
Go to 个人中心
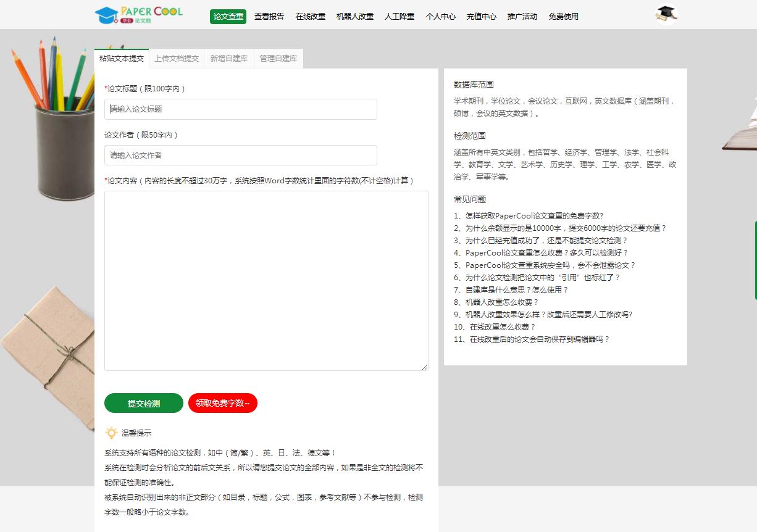click(440, 17)
